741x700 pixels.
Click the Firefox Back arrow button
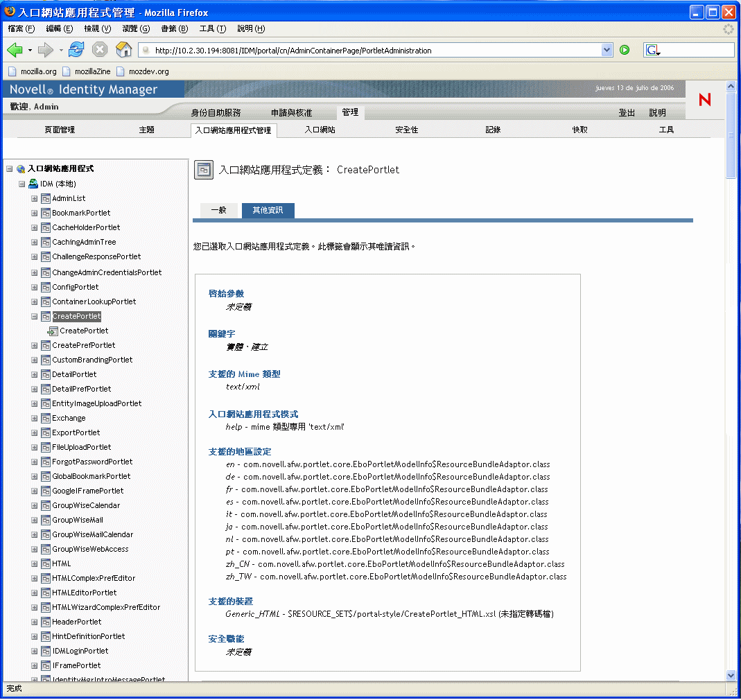pyautogui.click(x=15, y=50)
